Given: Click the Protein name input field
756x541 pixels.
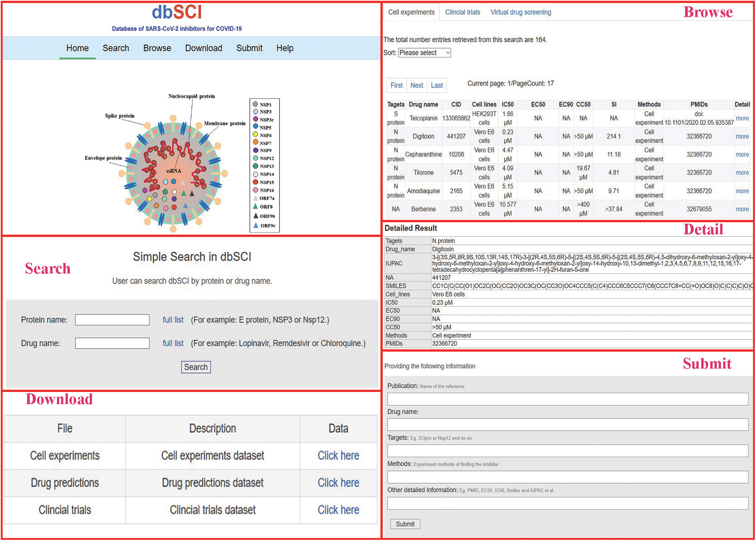Looking at the screenshot, I should pyautogui.click(x=112, y=320).
